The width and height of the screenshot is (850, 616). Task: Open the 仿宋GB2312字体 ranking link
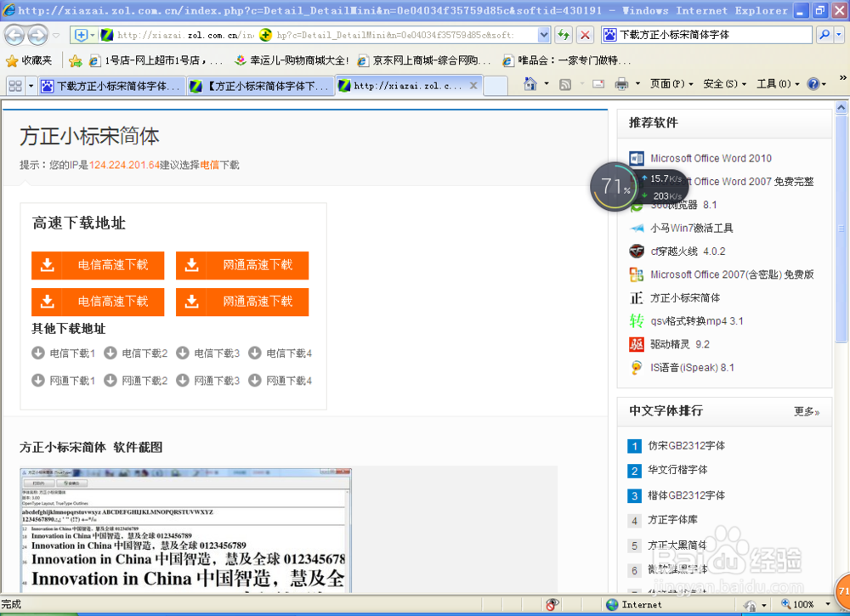point(686,446)
